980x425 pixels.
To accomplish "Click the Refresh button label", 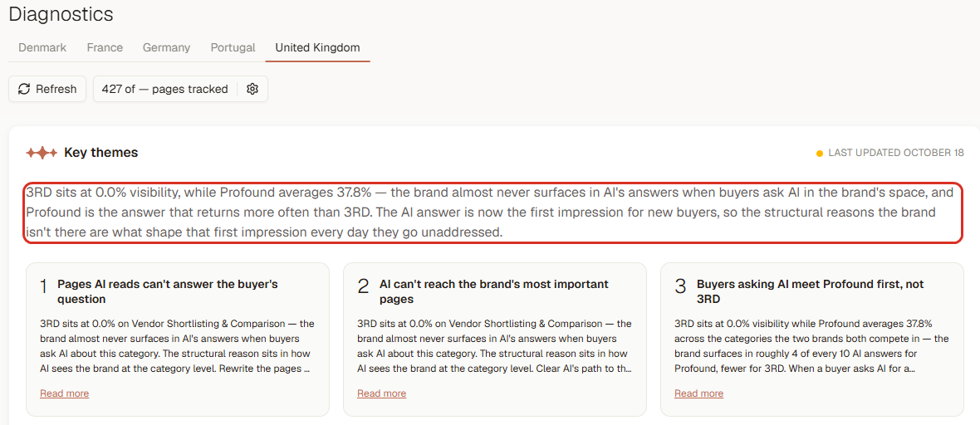I will (56, 90).
